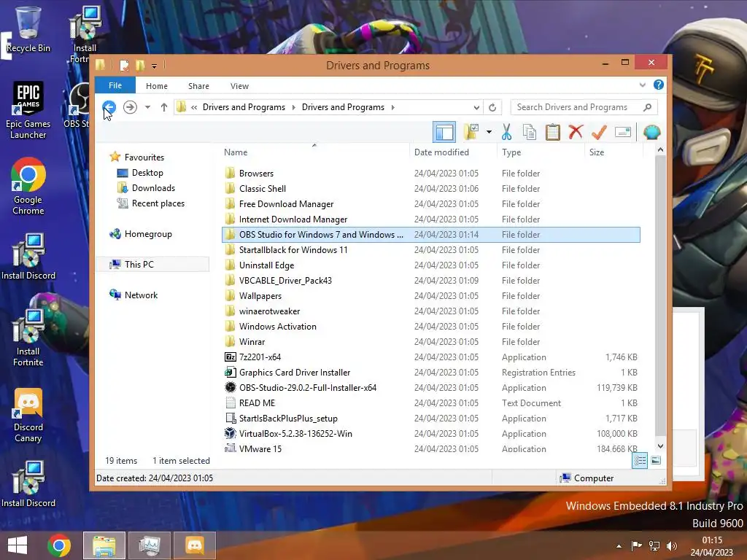Select the Recycle Bin desktop icon
The height and width of the screenshot is (560, 747).
[x=28, y=29]
